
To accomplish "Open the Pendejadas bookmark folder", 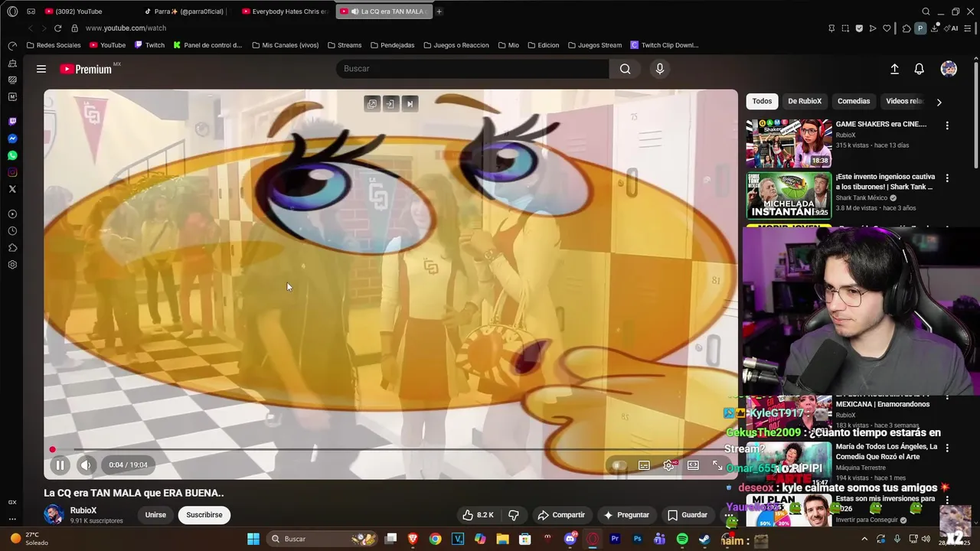I will coord(392,45).
